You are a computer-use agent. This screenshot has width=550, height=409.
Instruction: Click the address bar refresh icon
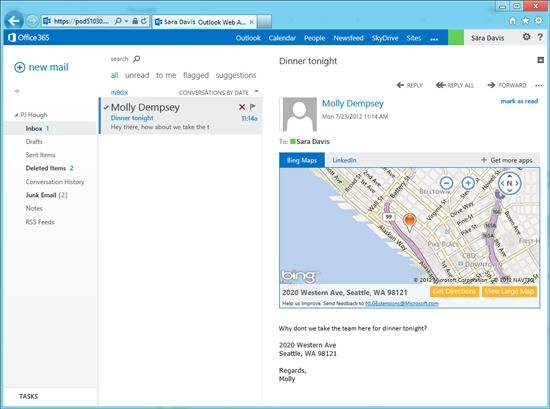(x=144, y=21)
